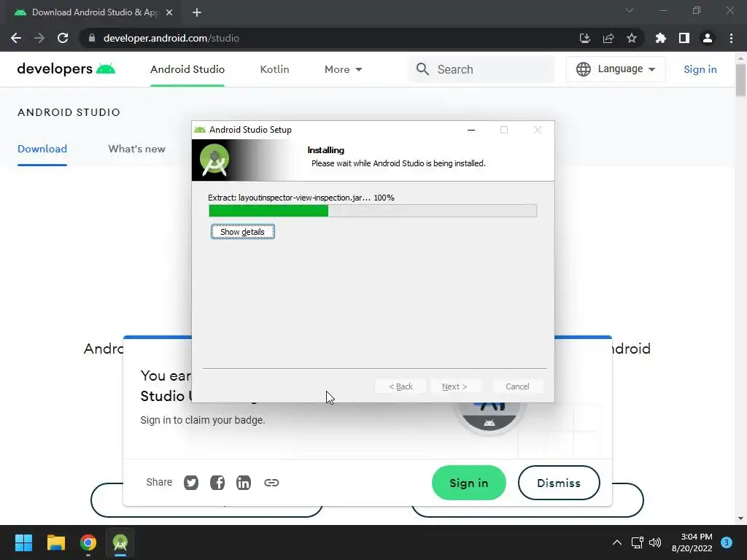The height and width of the screenshot is (560, 747).
Task: Click the share page icon
Action: tap(608, 38)
